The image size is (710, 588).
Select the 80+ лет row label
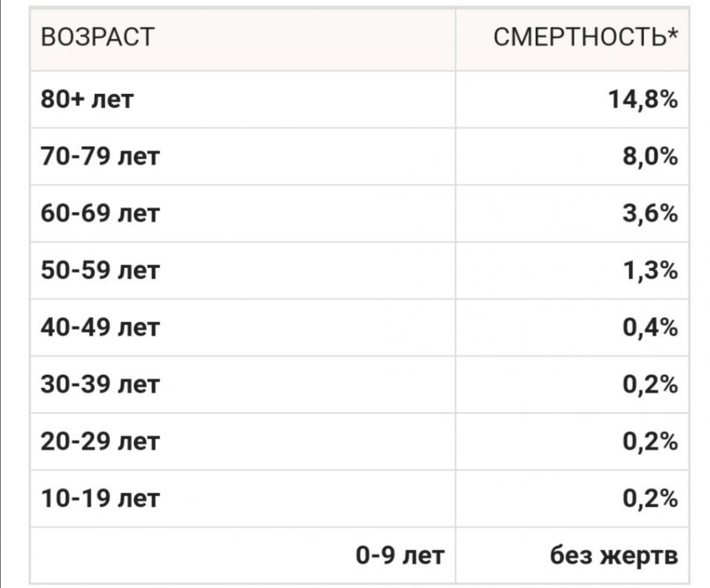click(88, 100)
